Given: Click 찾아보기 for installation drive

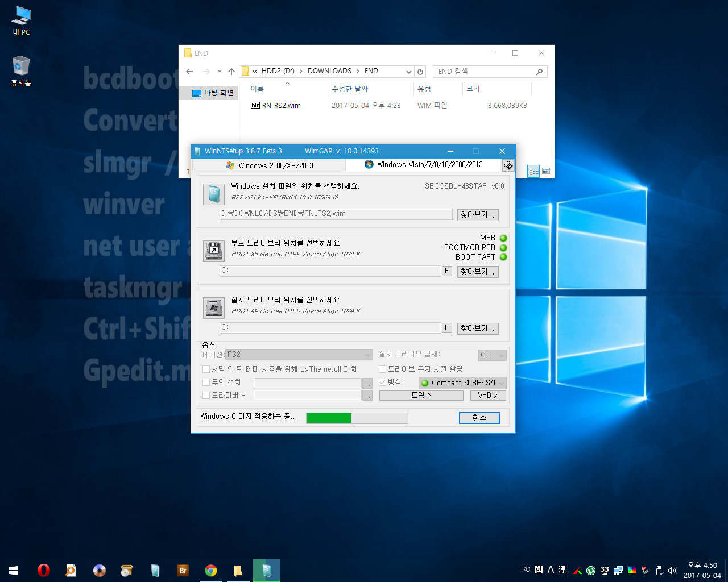Looking at the screenshot, I should [478, 329].
